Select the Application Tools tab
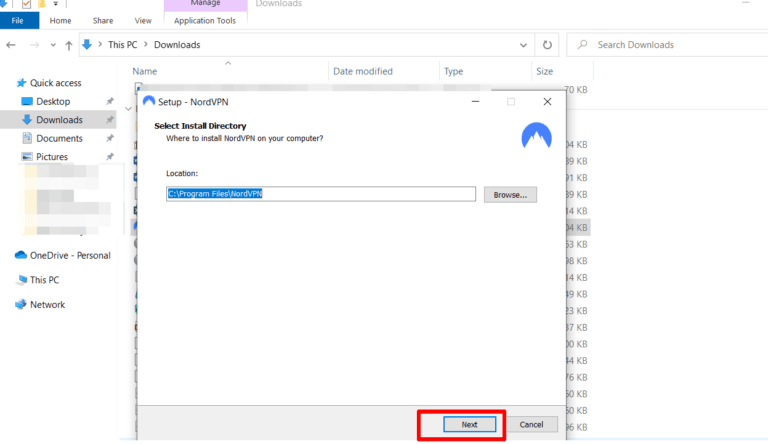 tap(204, 20)
